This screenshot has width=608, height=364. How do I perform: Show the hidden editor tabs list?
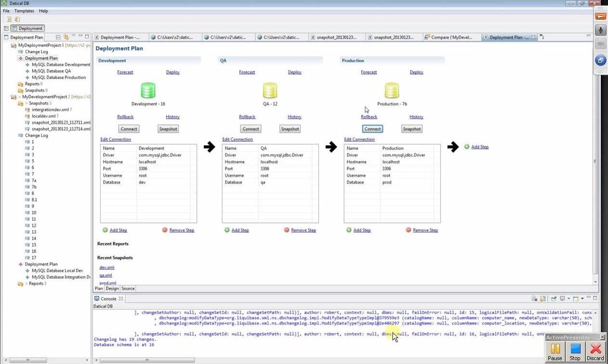coord(542,37)
